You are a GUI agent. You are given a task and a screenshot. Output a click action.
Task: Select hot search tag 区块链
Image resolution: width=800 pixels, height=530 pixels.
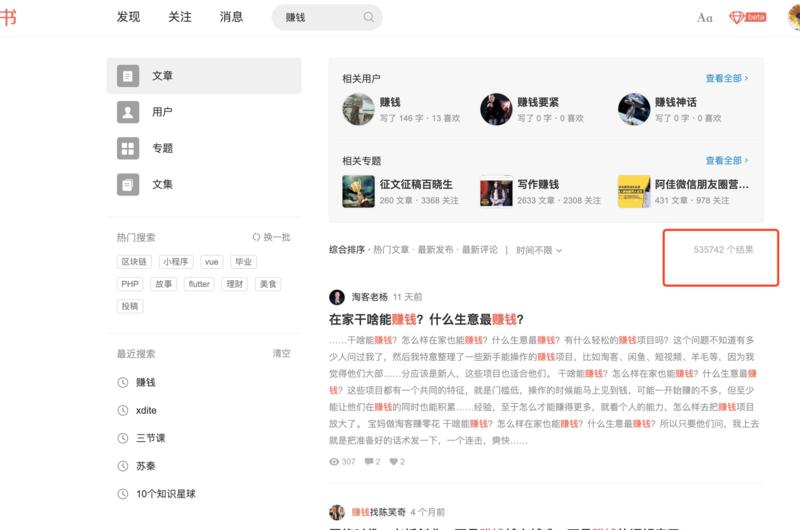coord(134,262)
